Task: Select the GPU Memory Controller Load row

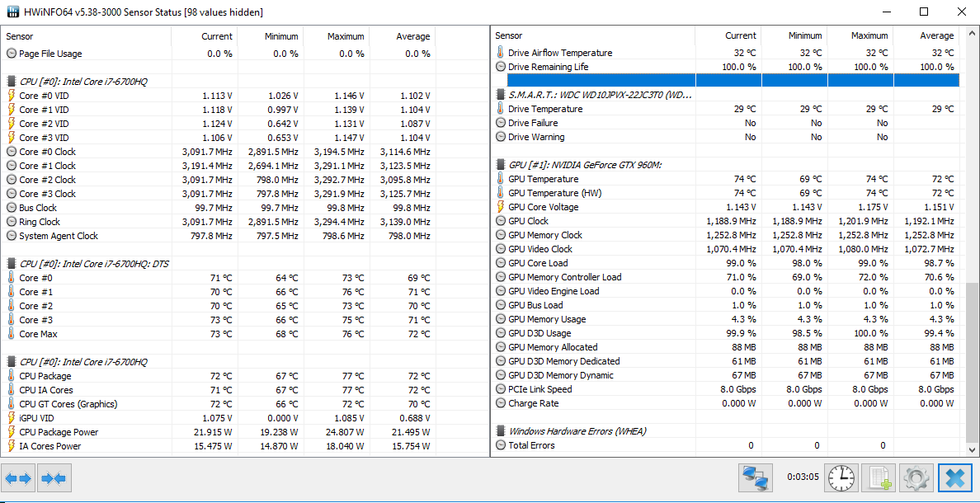Action: coord(726,277)
